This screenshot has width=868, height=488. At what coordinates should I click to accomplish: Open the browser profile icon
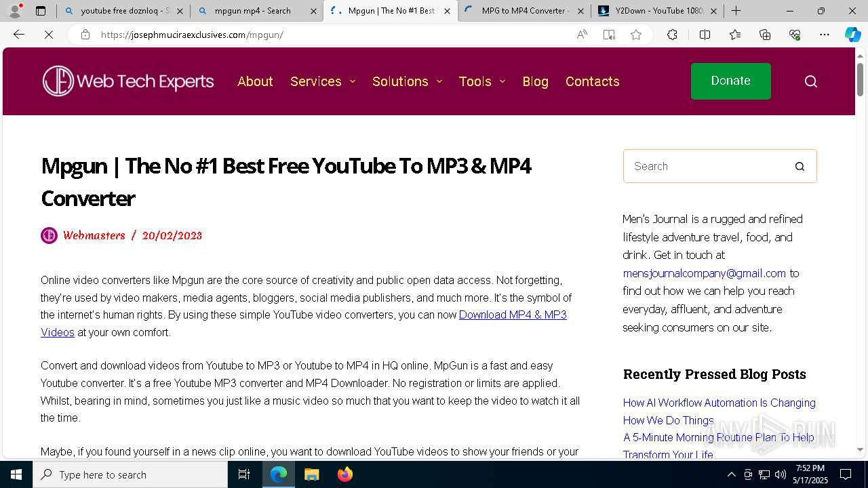pos(14,11)
